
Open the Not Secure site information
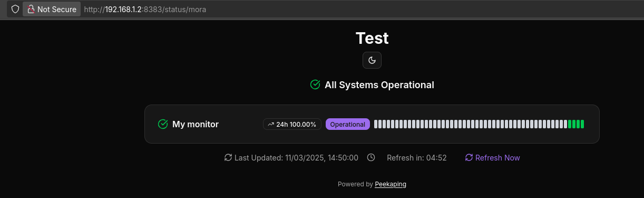pyautogui.click(x=52, y=9)
